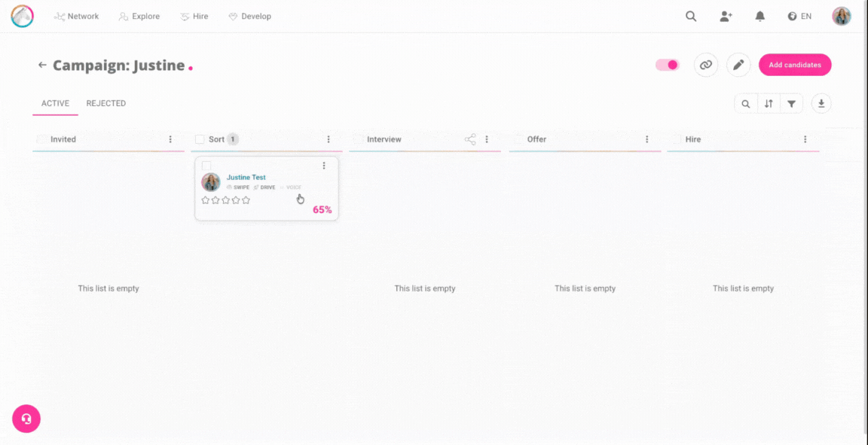Screen dimensions: 868x445
Task: Copy campaign link via chain icon
Action: [706, 66]
